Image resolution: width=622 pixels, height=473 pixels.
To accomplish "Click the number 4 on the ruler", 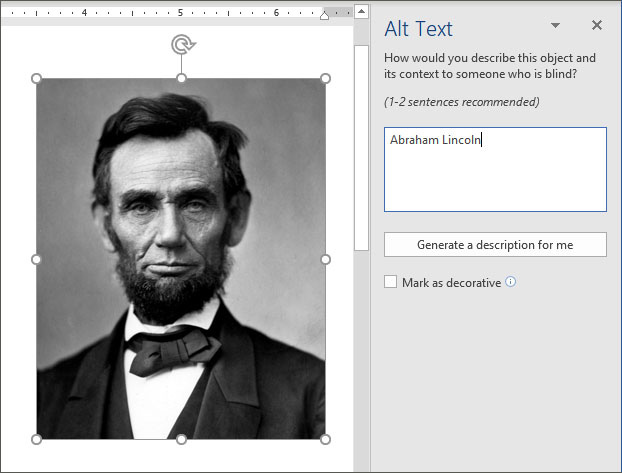I will 84,13.
